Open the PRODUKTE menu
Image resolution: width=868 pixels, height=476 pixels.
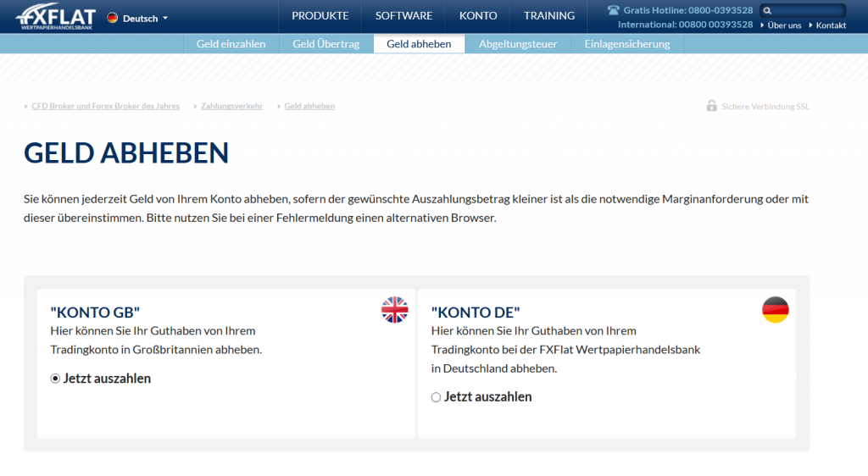320,16
